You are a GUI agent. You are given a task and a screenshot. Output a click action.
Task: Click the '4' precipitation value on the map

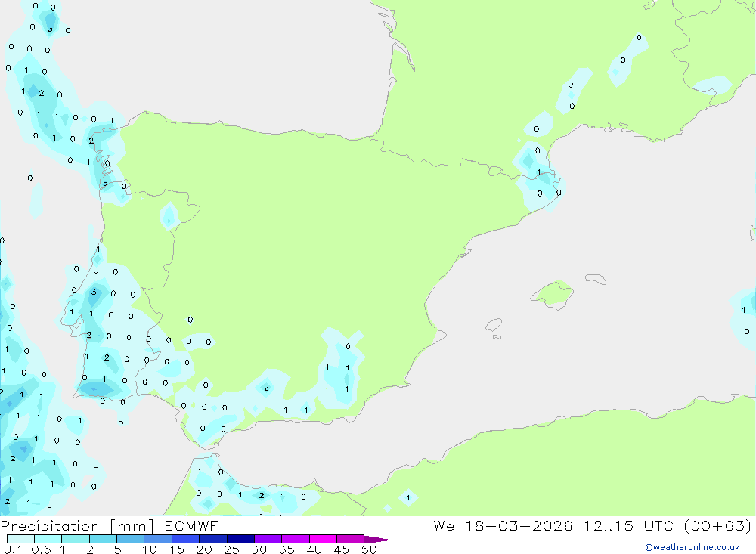20,394
